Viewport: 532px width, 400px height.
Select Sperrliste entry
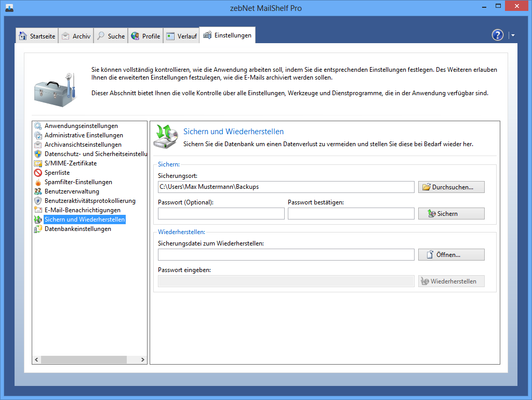[x=57, y=173]
